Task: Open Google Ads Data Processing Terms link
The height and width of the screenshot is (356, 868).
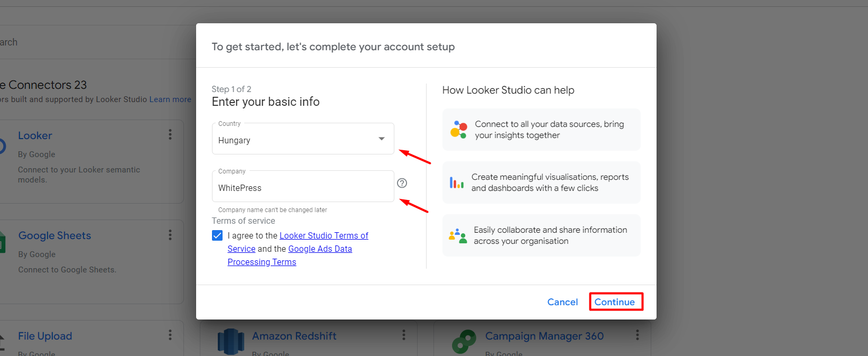Action: point(290,255)
